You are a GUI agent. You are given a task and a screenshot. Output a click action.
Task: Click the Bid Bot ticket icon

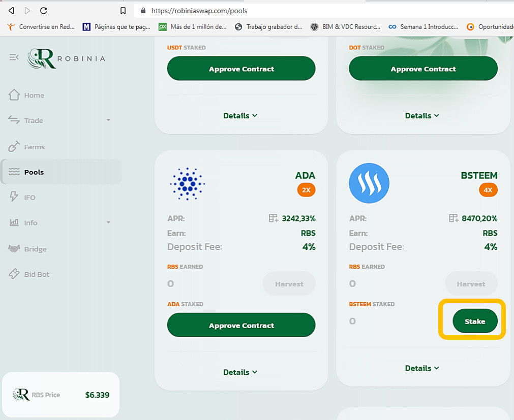14,274
